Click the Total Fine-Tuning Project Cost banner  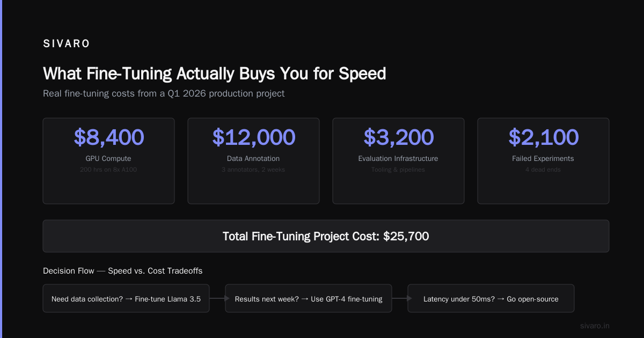coord(326,236)
